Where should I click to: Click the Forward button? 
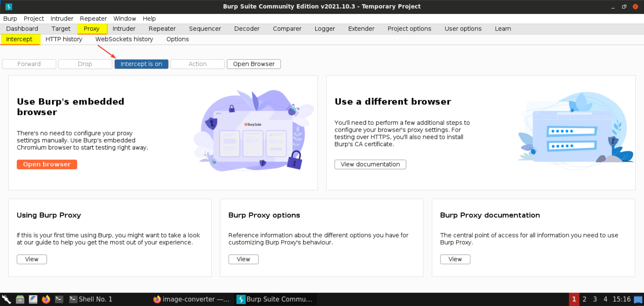(x=29, y=64)
